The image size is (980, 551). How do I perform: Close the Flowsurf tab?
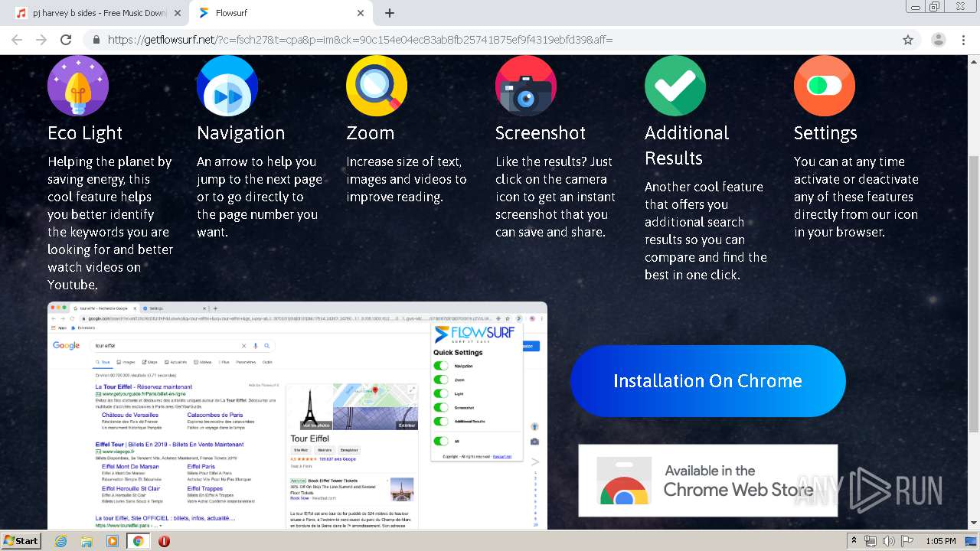(x=361, y=13)
